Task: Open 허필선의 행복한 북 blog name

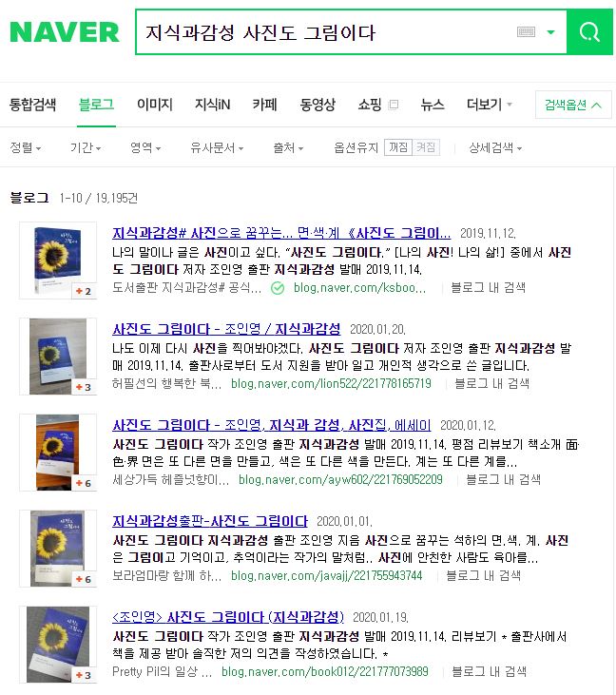Action: (x=166, y=384)
